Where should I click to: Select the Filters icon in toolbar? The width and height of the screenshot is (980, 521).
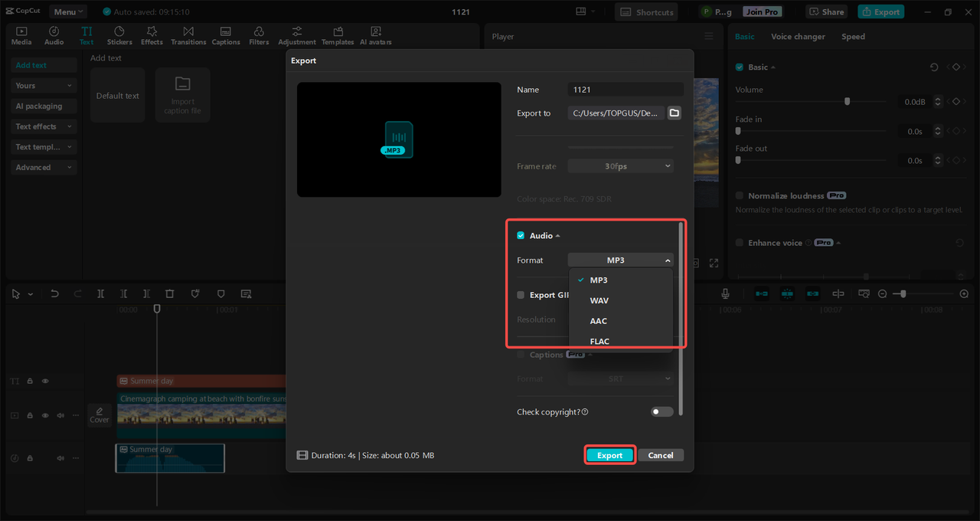coord(259,35)
